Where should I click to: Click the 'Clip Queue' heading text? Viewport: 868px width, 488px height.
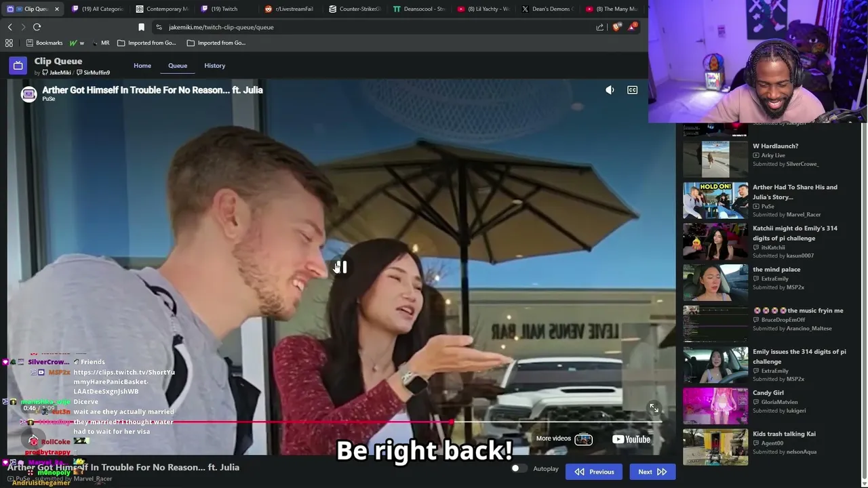tap(58, 61)
